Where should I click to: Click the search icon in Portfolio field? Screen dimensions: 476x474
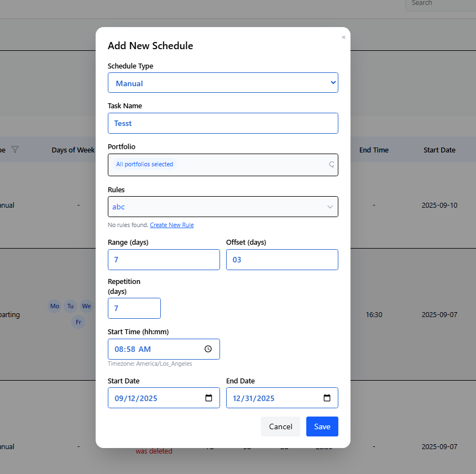331,164
